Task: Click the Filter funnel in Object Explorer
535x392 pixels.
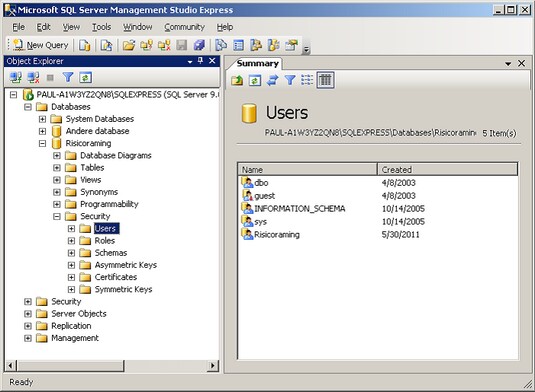Action: (x=68, y=77)
